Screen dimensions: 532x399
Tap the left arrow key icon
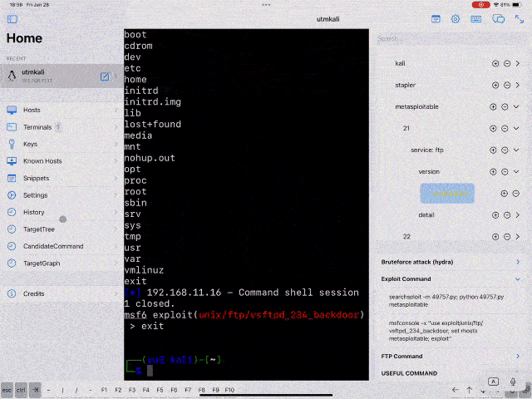(456, 390)
